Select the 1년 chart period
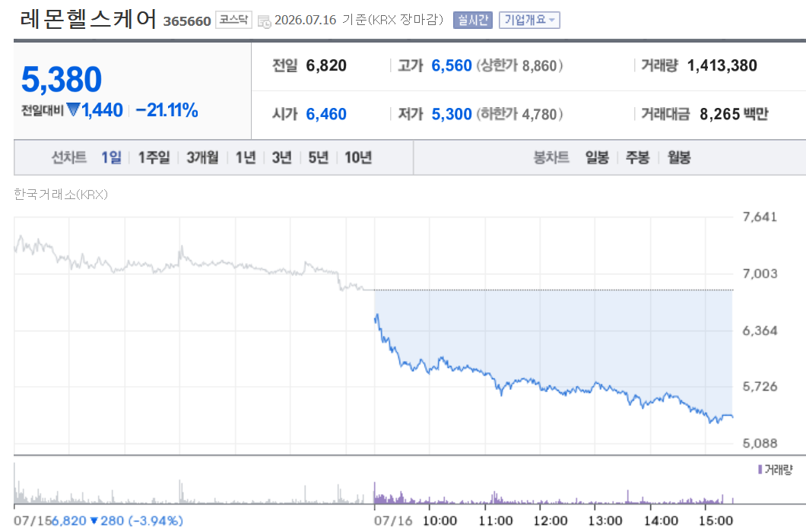Viewport: 806px width, 532px height. tap(245, 157)
